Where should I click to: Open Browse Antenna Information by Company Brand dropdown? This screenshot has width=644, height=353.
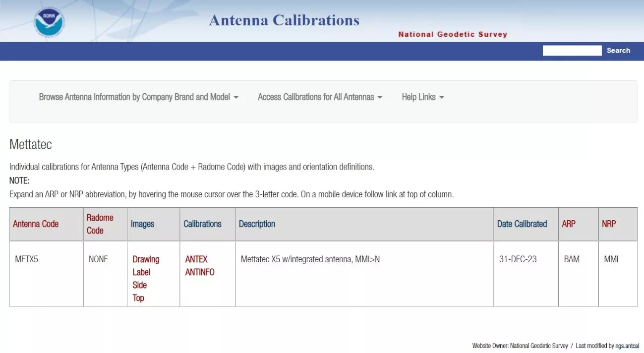tap(138, 97)
